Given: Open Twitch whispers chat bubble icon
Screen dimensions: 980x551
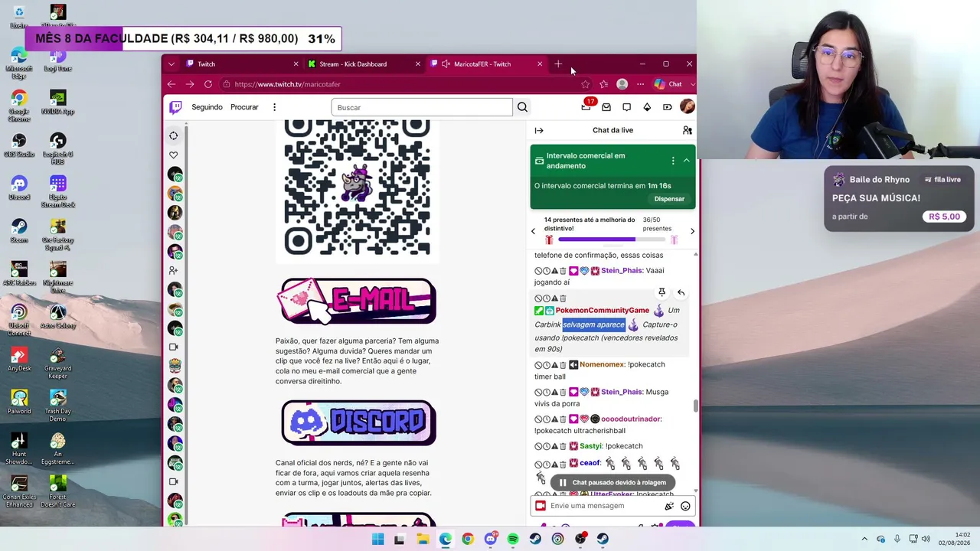Looking at the screenshot, I should coord(626,107).
